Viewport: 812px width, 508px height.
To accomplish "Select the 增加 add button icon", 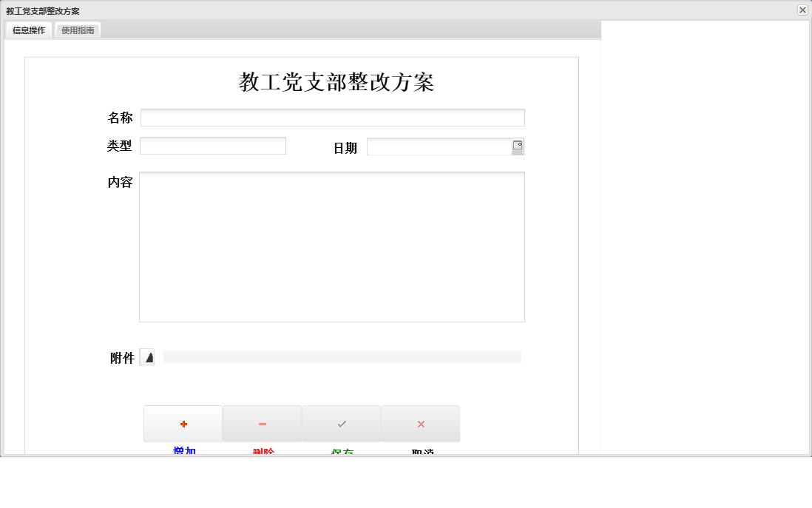I will point(183,423).
